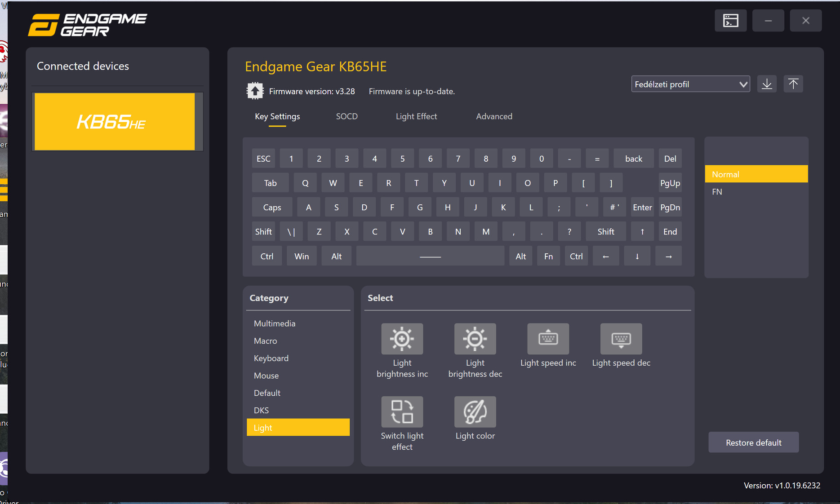The height and width of the screenshot is (504, 840).
Task: Choose the Light category
Action: (298, 428)
